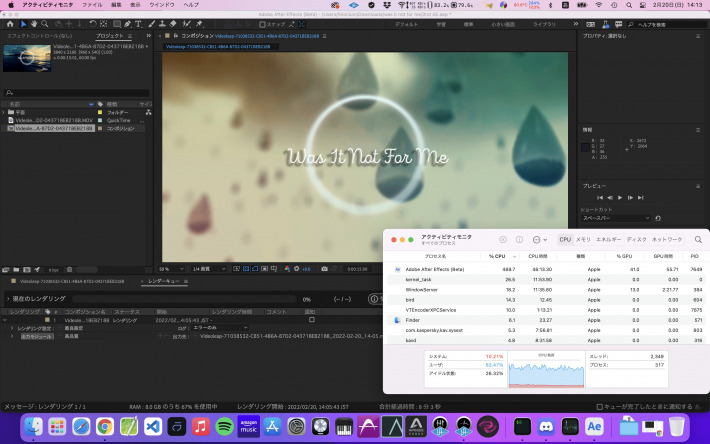This screenshot has height=444, width=710.
Task: Click the process info (i) icon
Action: tap(519, 240)
